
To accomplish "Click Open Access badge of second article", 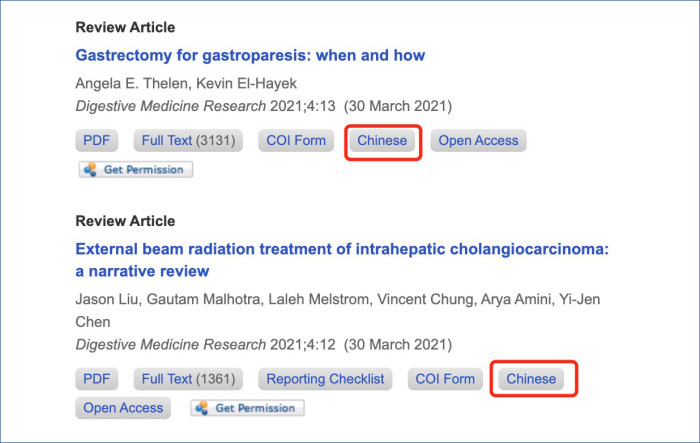I will tap(123, 408).
